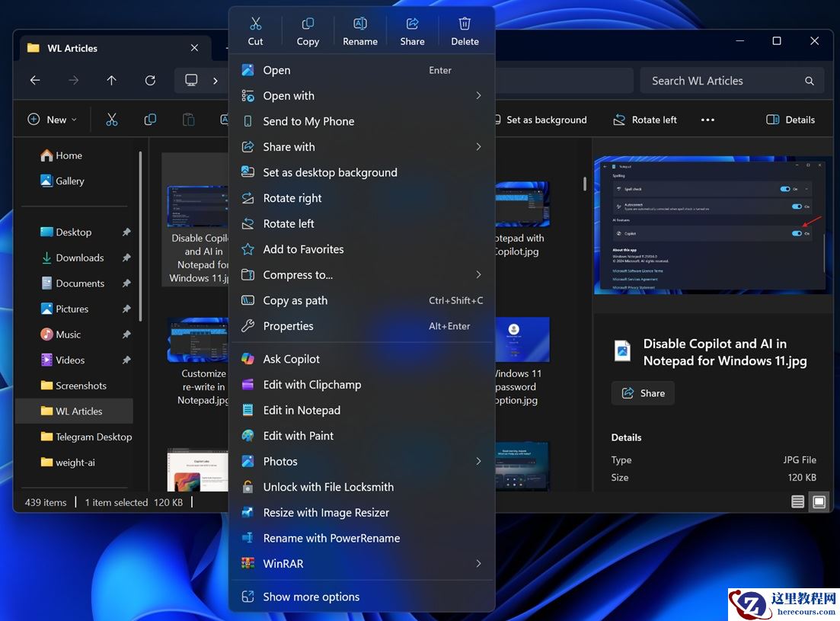Select the Windows 11 password option thumbnail
The height and width of the screenshot is (621, 840).
(x=522, y=339)
